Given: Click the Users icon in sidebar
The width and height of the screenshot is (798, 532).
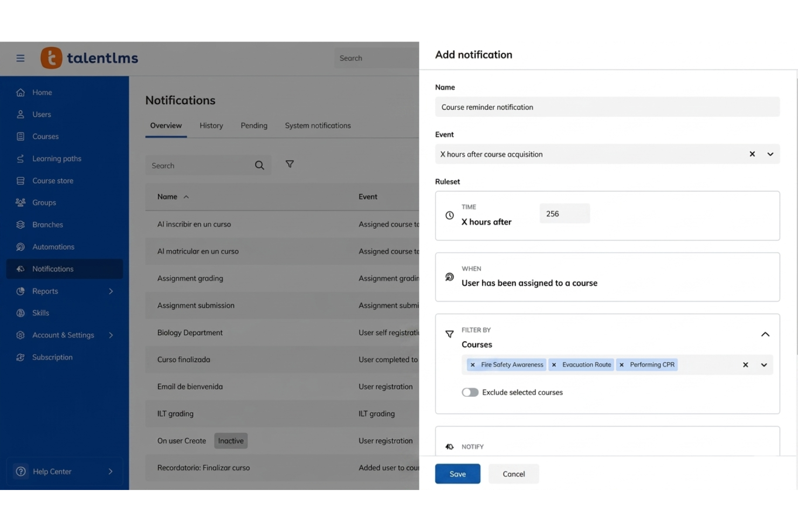Looking at the screenshot, I should (20, 114).
